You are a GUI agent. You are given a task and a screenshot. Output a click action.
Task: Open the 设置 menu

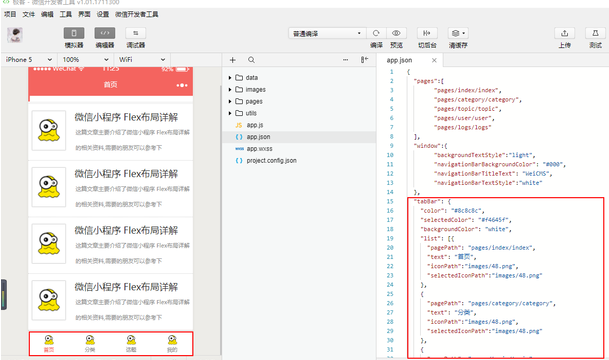pyautogui.click(x=103, y=14)
